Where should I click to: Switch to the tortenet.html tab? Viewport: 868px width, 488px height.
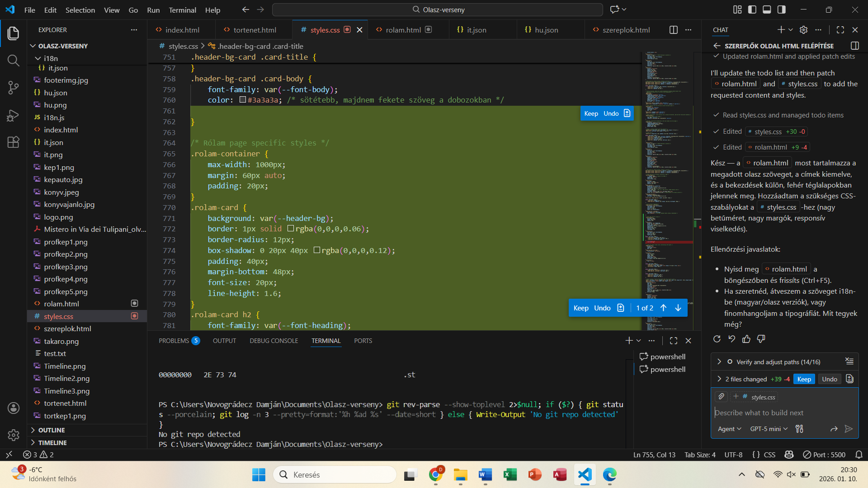255,30
